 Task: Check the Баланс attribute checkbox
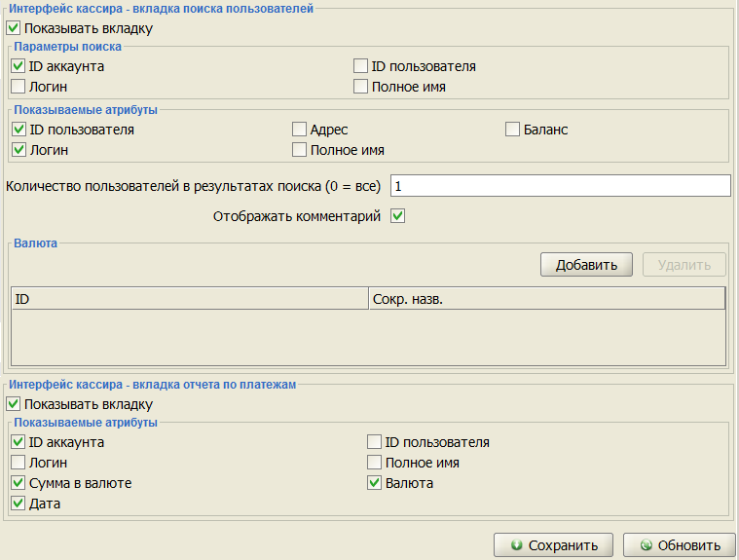click(x=513, y=130)
